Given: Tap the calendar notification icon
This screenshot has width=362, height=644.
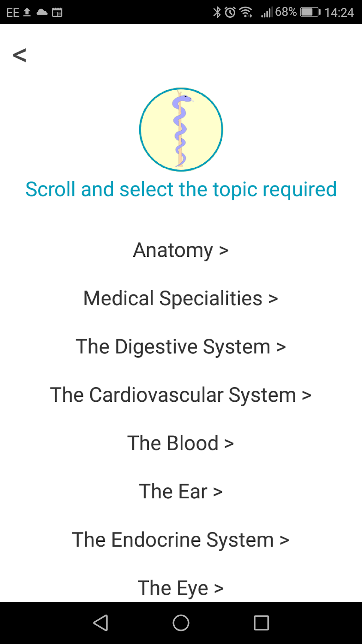Looking at the screenshot, I should click(57, 12).
